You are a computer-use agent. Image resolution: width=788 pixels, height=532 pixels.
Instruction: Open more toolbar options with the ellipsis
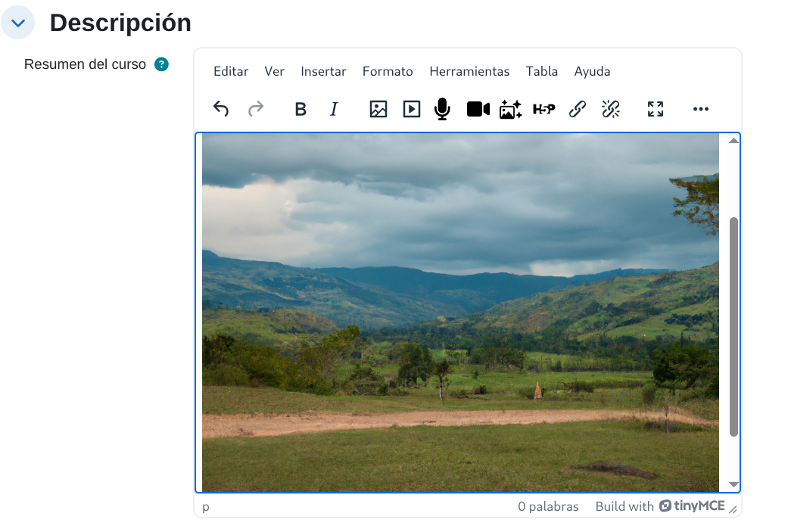(699, 108)
